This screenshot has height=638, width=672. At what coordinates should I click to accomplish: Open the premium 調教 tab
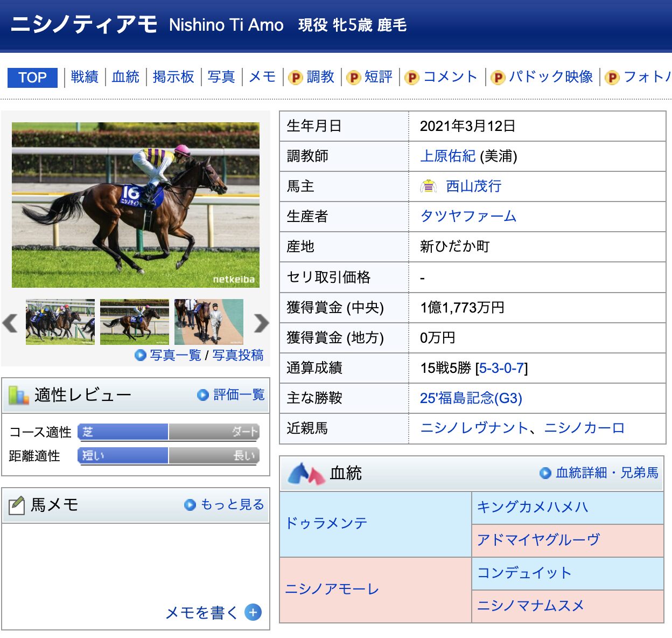click(320, 77)
